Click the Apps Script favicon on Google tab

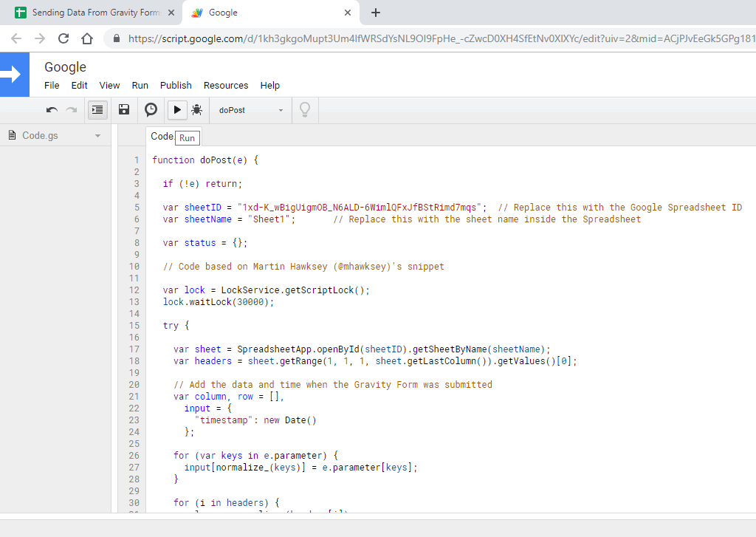click(x=196, y=13)
